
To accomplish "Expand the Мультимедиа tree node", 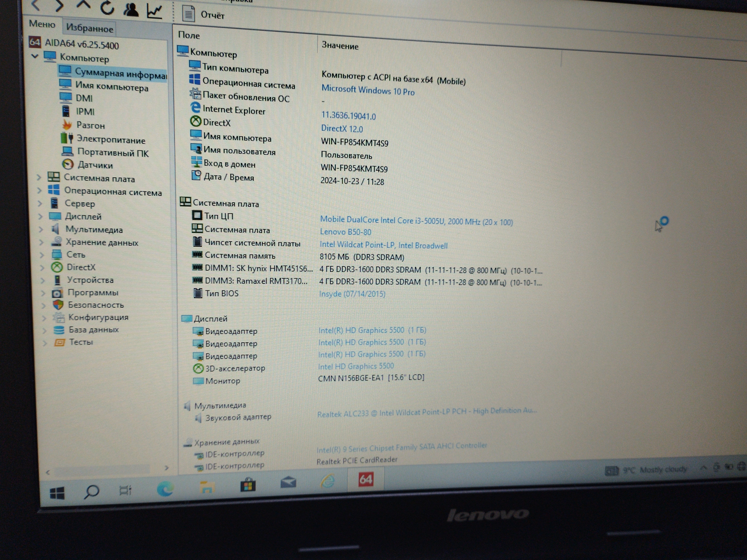I will [x=41, y=229].
